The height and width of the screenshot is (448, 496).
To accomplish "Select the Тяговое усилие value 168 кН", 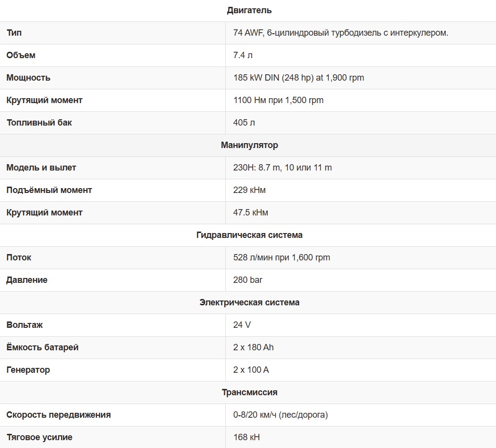I will (x=246, y=437).
